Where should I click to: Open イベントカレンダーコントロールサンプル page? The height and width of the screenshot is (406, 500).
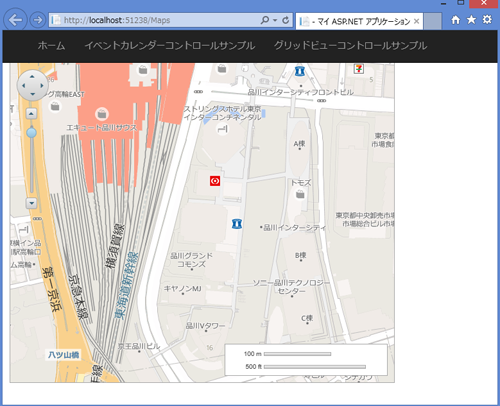click(x=170, y=46)
